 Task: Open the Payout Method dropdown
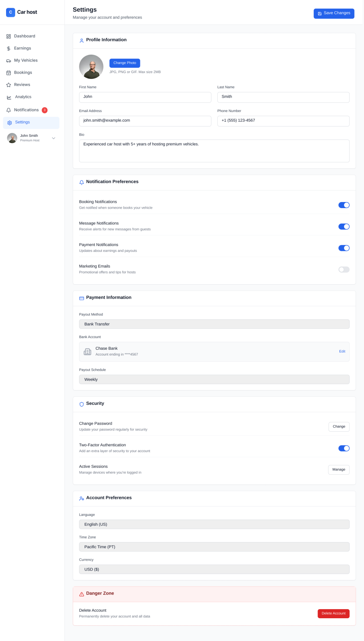214,324
